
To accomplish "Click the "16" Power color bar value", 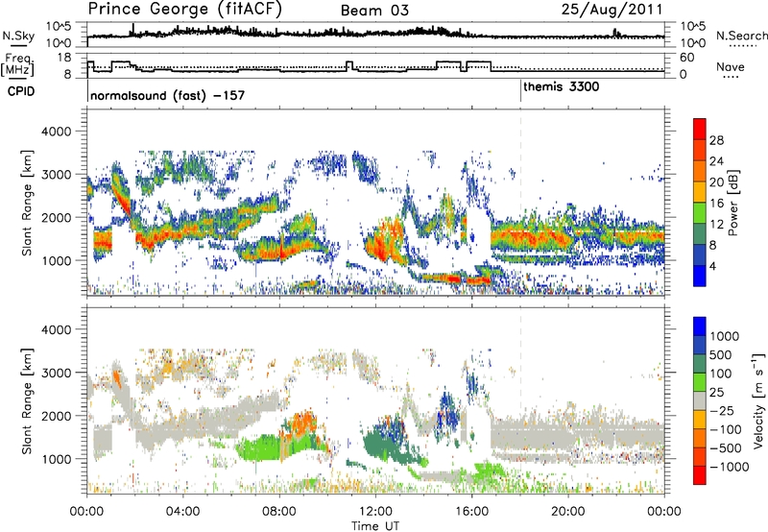I will [717, 204].
